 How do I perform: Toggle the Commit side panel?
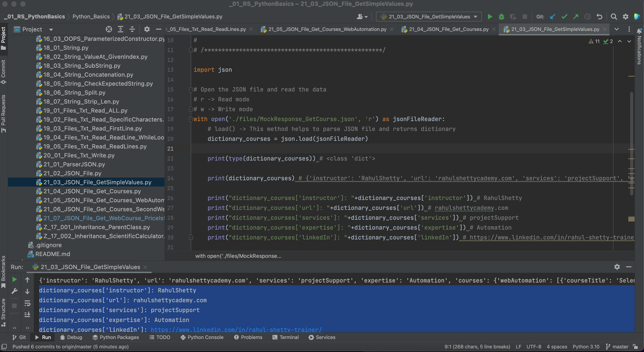[4, 72]
